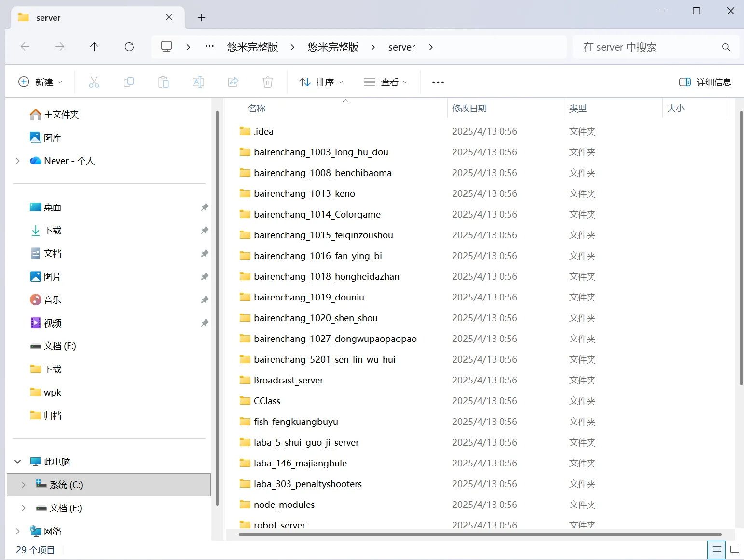The image size is (744, 560).
Task: Open the 新建 dropdown menu
Action: coord(41,82)
